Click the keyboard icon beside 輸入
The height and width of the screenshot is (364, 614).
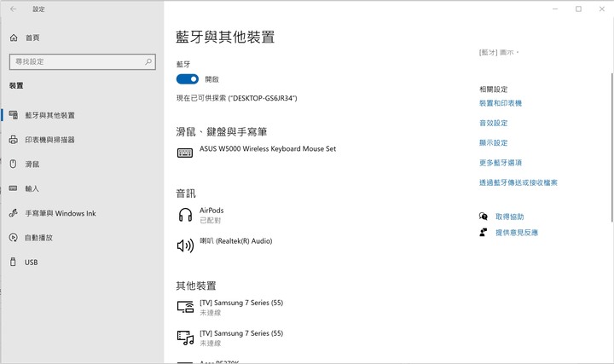(x=14, y=188)
